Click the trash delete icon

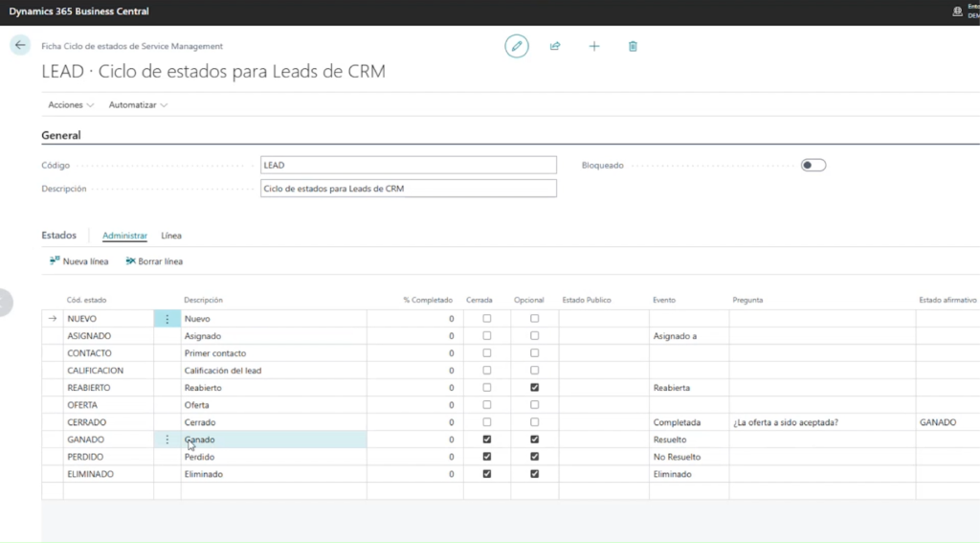(x=633, y=46)
